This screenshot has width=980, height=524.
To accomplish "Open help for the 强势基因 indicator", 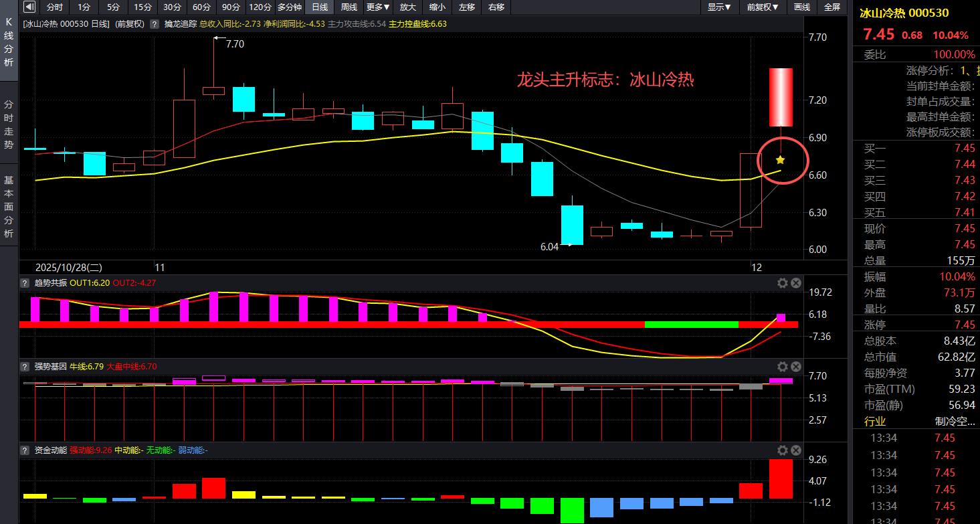I will pyautogui.click(x=25, y=367).
